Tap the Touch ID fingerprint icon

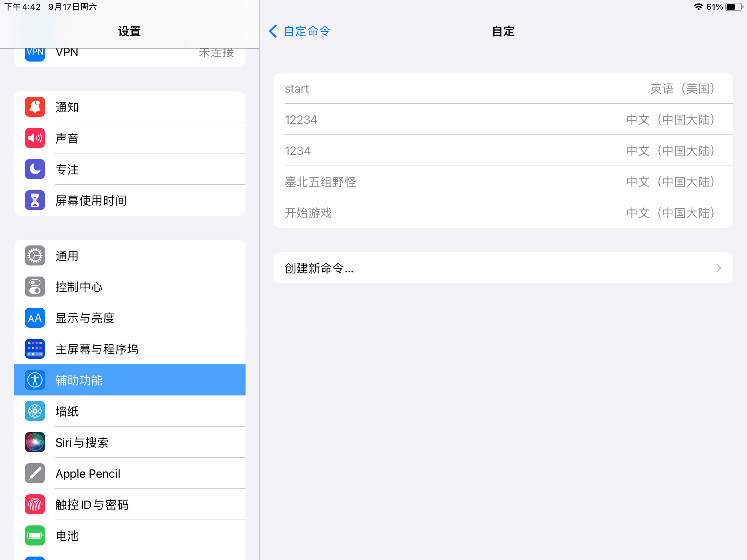[x=35, y=505]
